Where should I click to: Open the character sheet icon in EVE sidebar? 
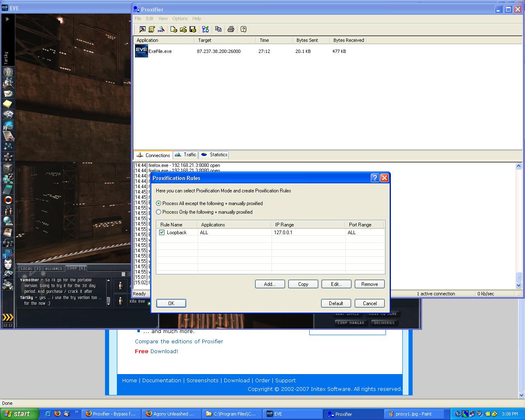[8, 72]
